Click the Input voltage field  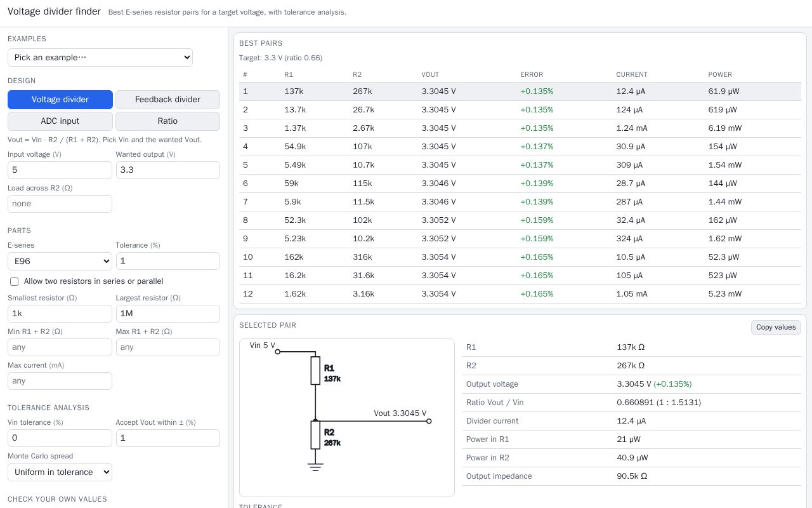tap(60, 170)
